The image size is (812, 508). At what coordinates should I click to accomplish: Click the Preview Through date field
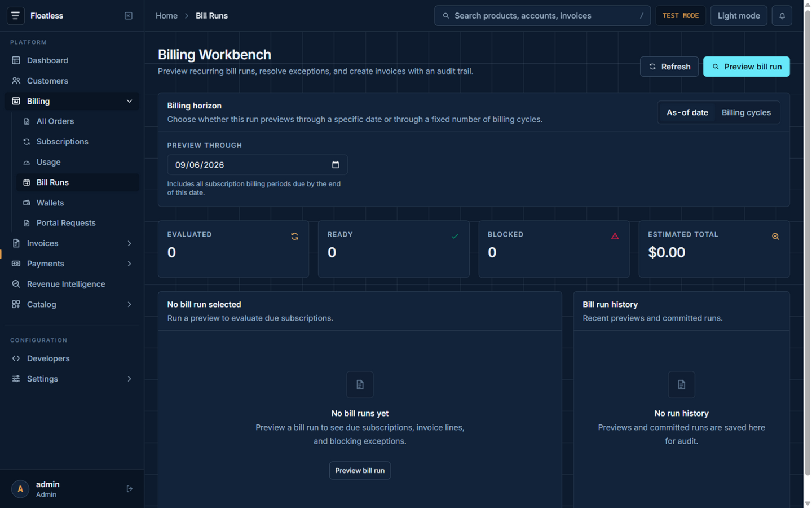point(257,165)
